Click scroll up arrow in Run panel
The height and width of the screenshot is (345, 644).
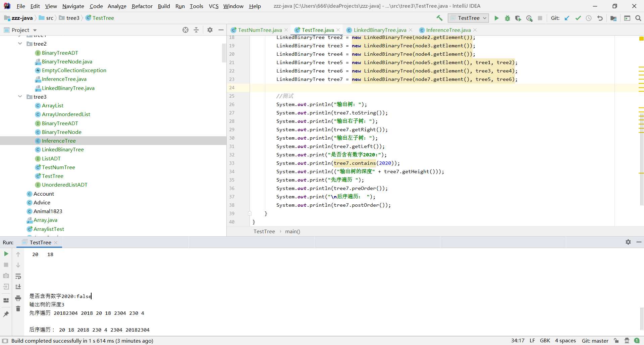18,254
